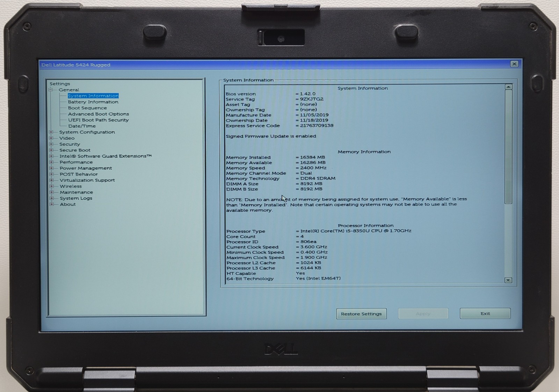Expand Intel Software Guard Extensions node
The width and height of the screenshot is (559, 392).
(x=51, y=156)
